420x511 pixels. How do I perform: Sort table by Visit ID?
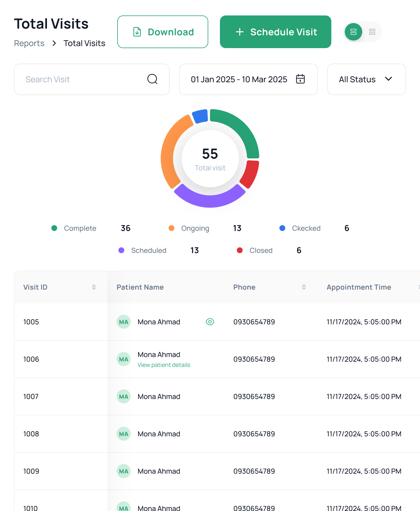pyautogui.click(x=94, y=287)
